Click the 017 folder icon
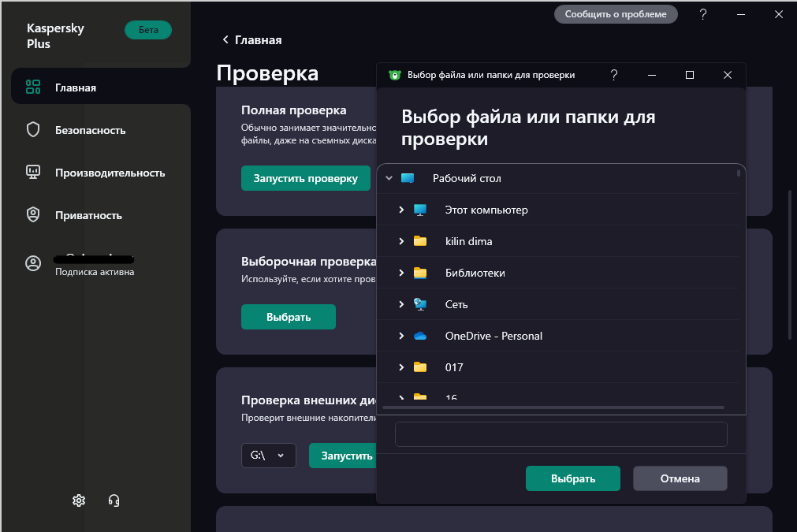The image size is (797, 532). point(420,366)
